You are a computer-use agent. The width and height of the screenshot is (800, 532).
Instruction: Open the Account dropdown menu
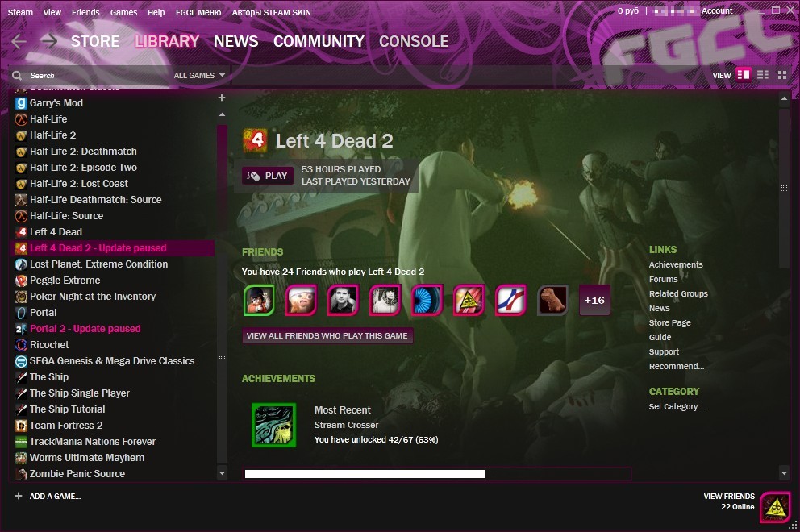click(717, 11)
